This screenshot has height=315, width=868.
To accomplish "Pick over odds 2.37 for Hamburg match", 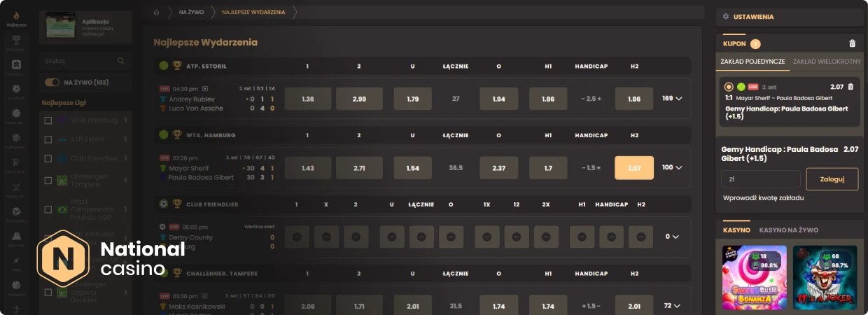I will coord(498,167).
